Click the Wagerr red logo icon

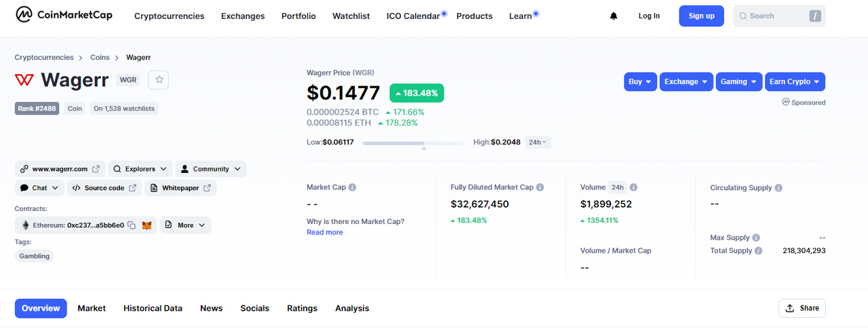[24, 79]
